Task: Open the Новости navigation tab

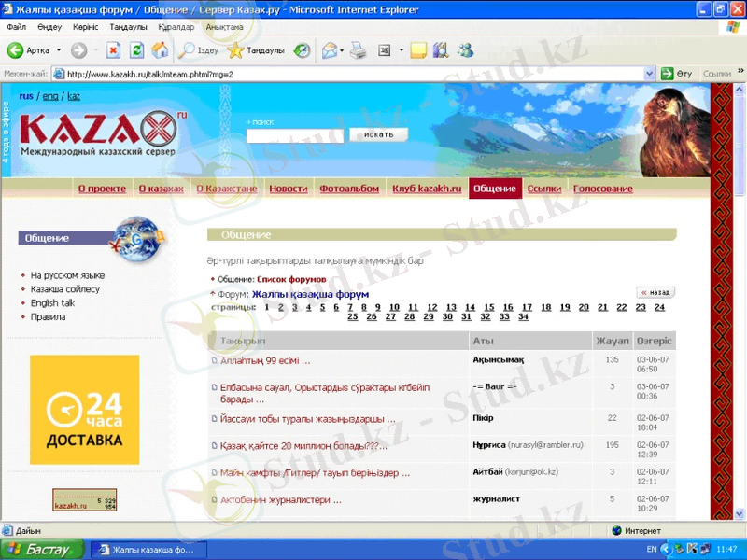Action: 289,189
